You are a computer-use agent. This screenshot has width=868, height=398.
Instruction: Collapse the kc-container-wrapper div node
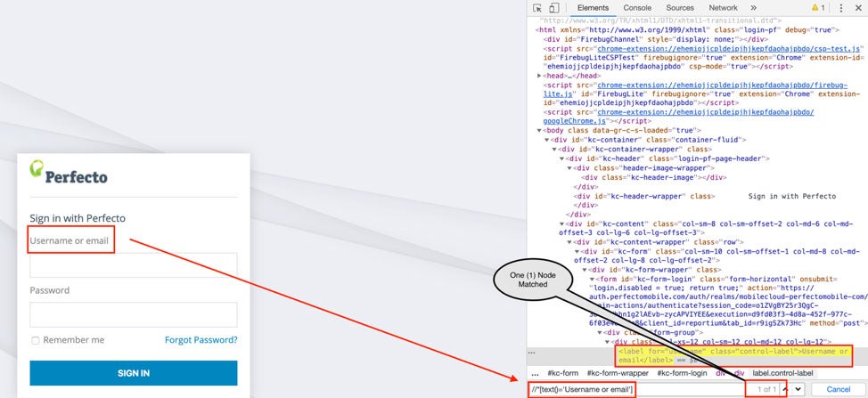[x=554, y=150]
